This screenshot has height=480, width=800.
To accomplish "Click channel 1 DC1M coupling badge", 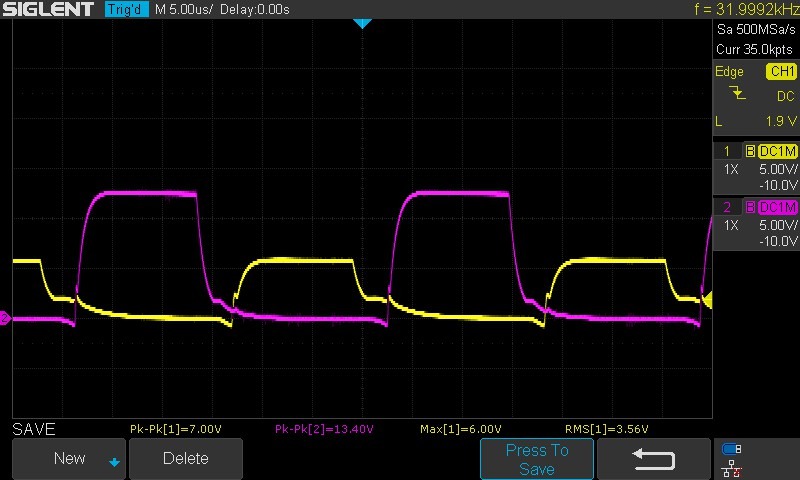I will click(777, 151).
